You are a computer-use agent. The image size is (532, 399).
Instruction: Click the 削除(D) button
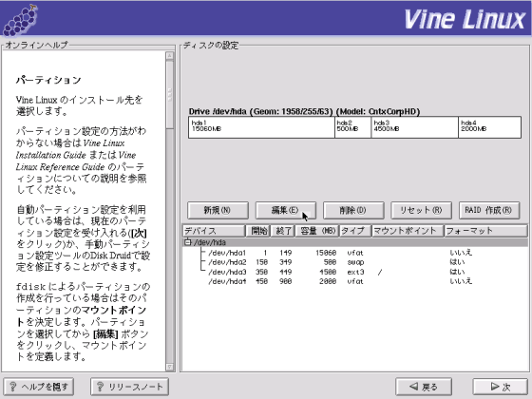(353, 210)
